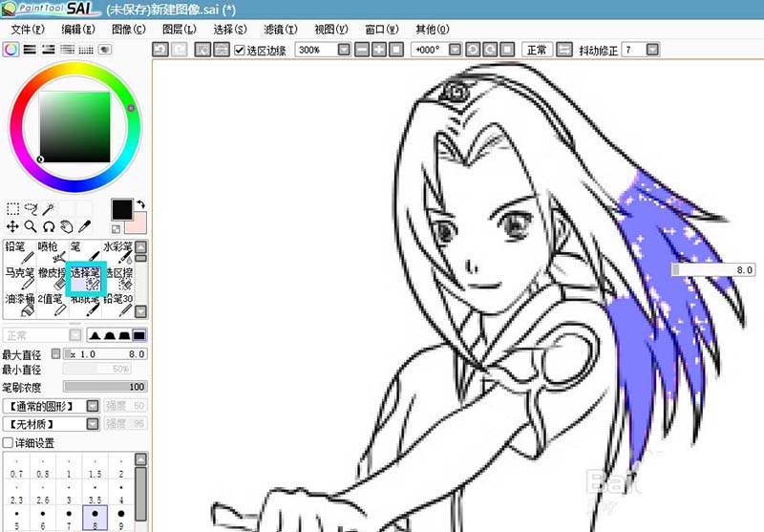The height and width of the screenshot is (532, 764).
Task: Select the lasso selection tool
Action: [31, 209]
